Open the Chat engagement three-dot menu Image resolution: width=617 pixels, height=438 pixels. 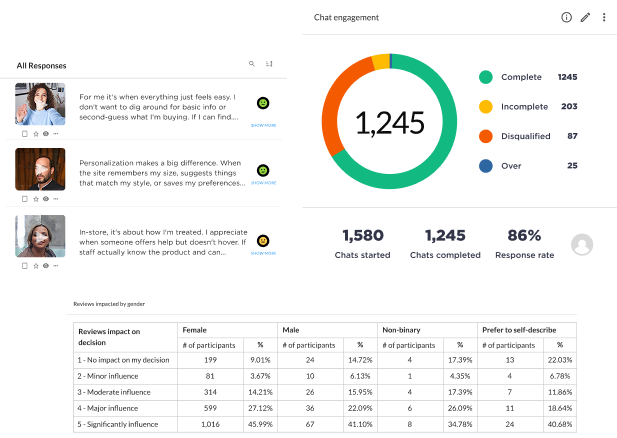pos(604,17)
